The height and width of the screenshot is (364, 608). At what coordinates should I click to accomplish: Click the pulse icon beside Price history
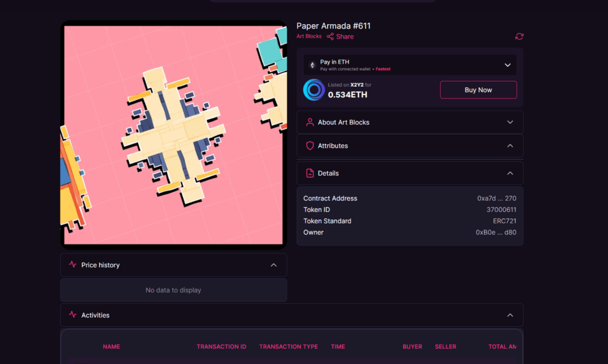pos(73,265)
